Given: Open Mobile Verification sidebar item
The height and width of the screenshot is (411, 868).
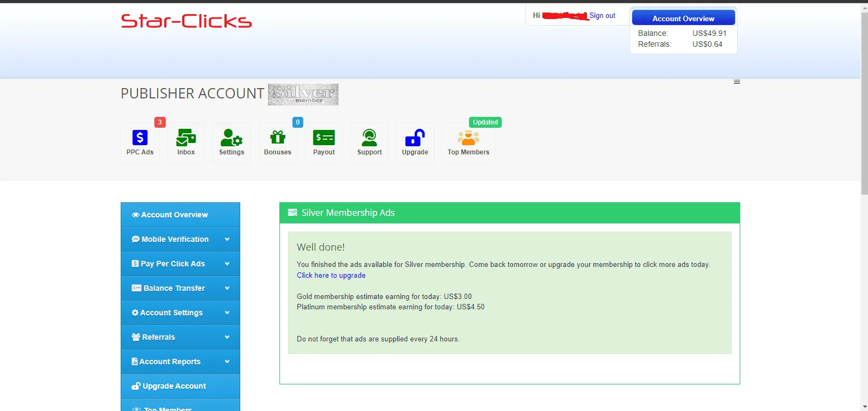Looking at the screenshot, I should coord(180,239).
